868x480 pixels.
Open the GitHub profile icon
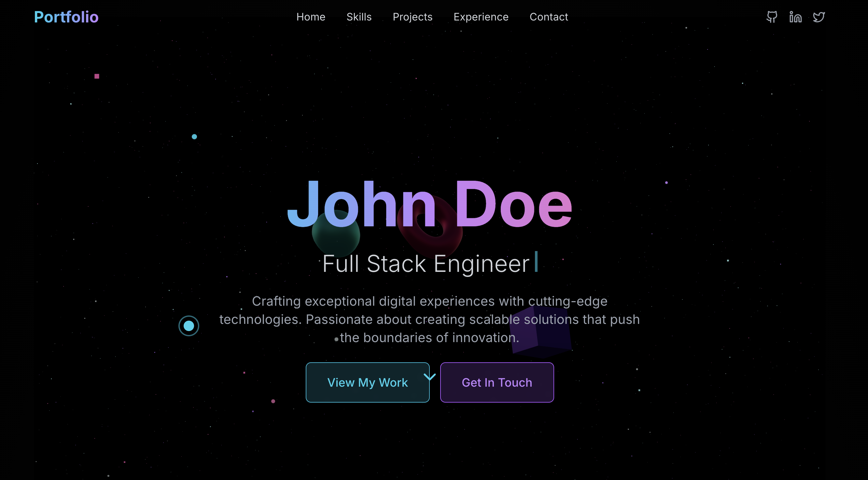[x=772, y=17]
